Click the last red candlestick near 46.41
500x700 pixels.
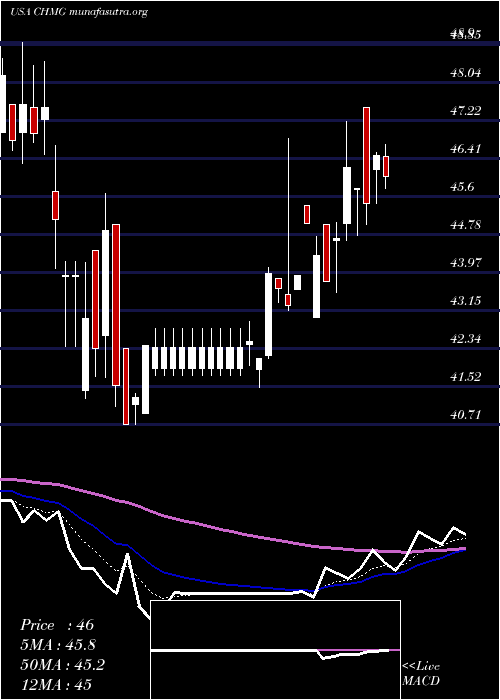386,167
